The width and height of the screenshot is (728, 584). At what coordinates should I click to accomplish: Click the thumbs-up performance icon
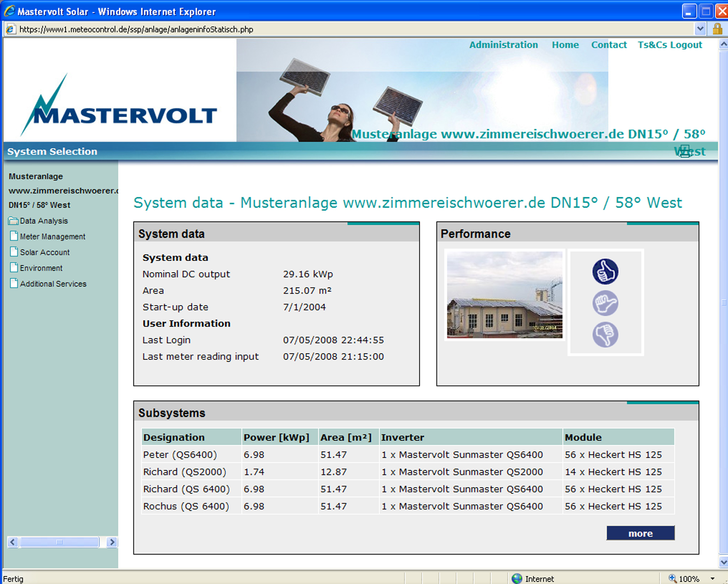pyautogui.click(x=605, y=271)
